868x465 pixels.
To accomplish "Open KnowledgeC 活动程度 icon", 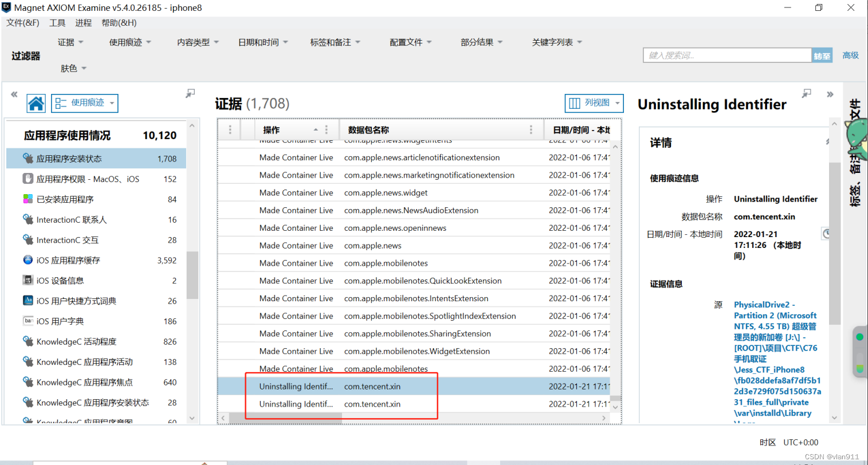I will pyautogui.click(x=28, y=341).
